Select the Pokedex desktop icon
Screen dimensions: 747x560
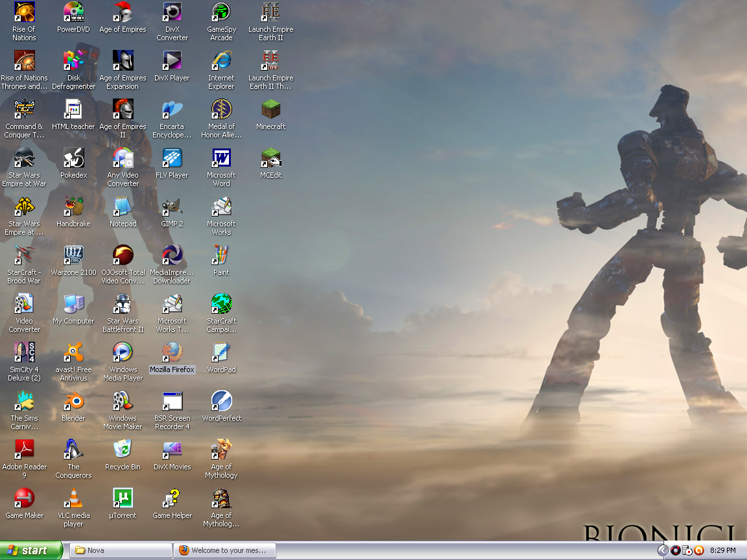click(x=73, y=159)
